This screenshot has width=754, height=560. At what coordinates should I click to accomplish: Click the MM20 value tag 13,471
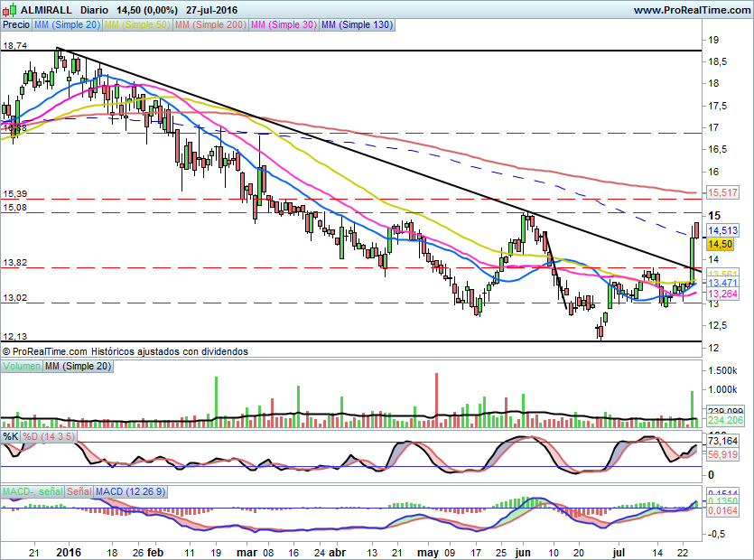coord(722,283)
